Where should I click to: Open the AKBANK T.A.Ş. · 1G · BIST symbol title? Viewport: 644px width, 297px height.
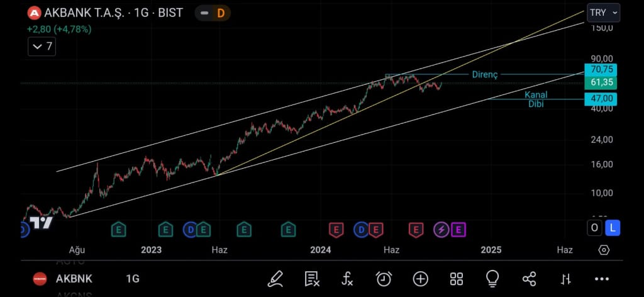click(113, 13)
